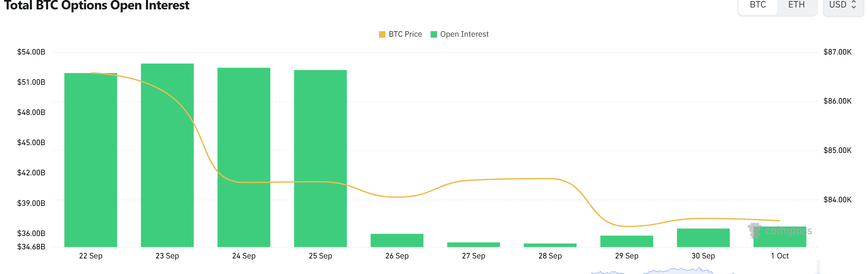Click the Total BTC Options Open Interest title
This screenshot has height=274, width=868.
[x=97, y=6]
